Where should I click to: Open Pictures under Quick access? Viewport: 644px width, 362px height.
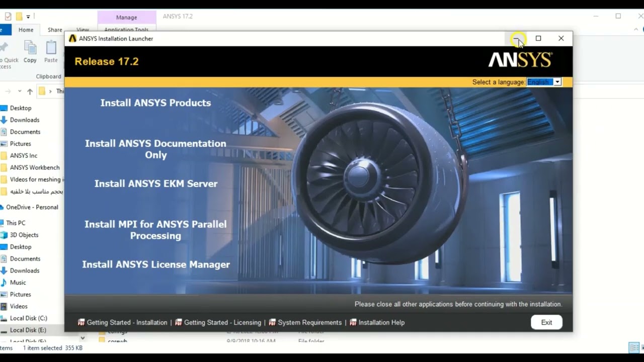[21, 144]
